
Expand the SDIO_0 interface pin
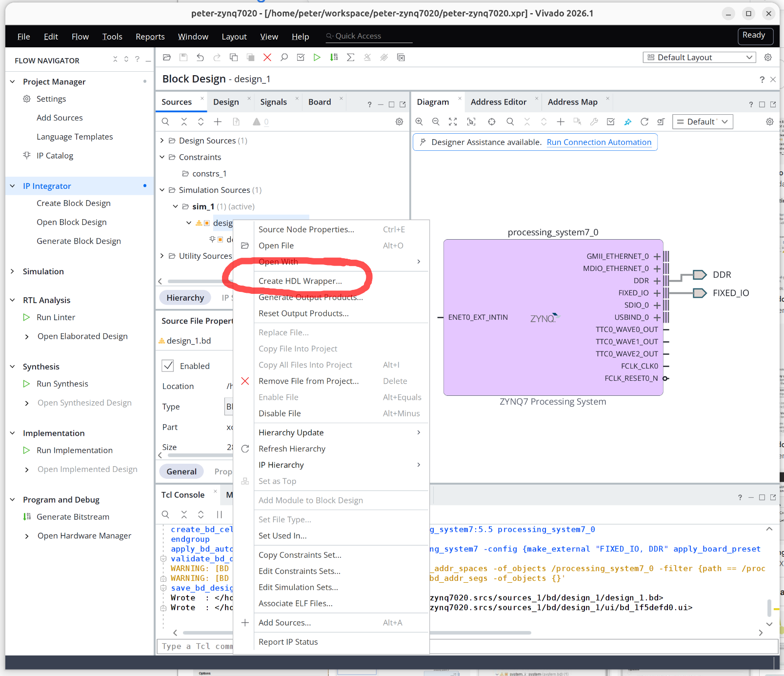point(657,305)
